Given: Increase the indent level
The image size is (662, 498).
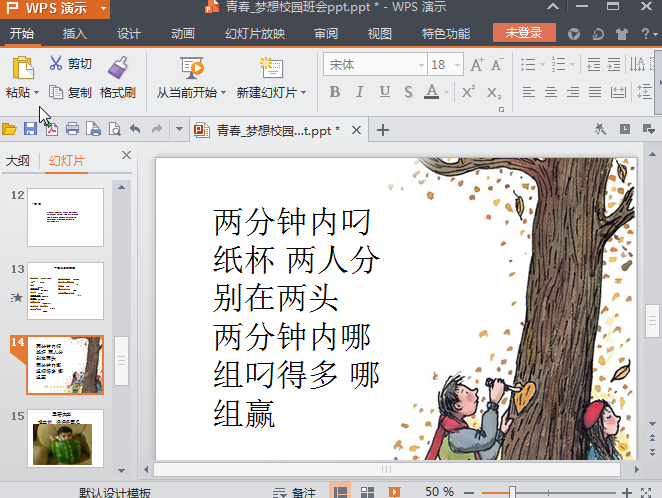Looking at the screenshot, I should click(x=614, y=65).
